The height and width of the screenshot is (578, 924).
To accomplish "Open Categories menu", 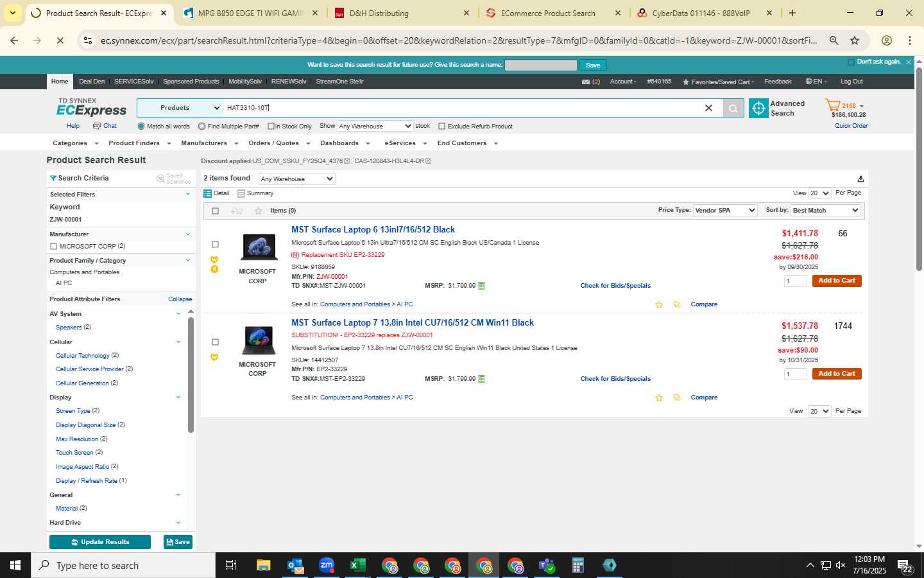I will pos(75,143).
